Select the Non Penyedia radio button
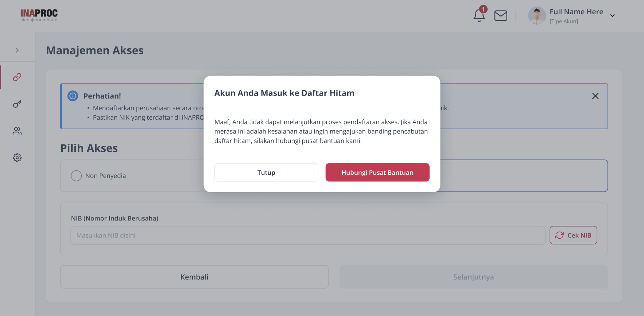 click(x=76, y=176)
